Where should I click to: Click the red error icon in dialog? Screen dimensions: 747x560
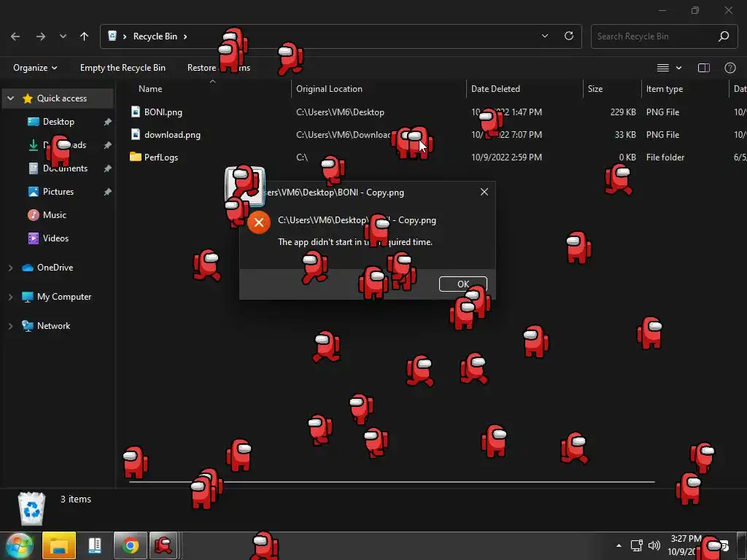(x=259, y=222)
